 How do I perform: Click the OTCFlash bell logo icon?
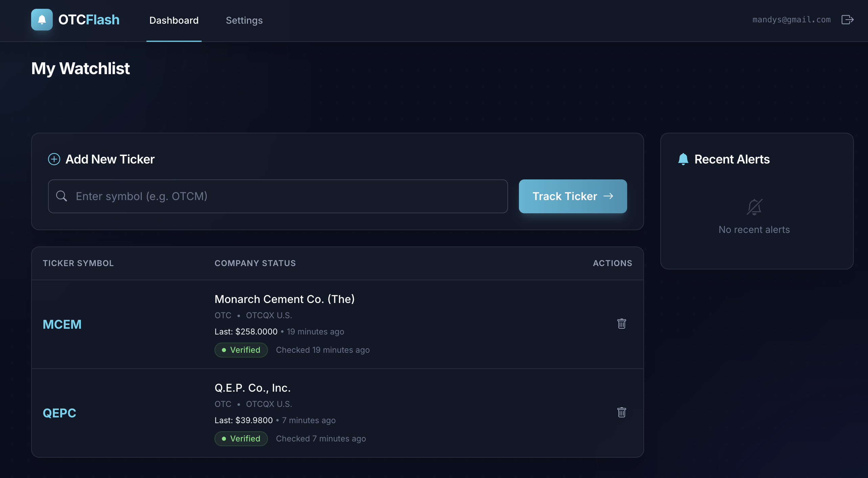(42, 20)
